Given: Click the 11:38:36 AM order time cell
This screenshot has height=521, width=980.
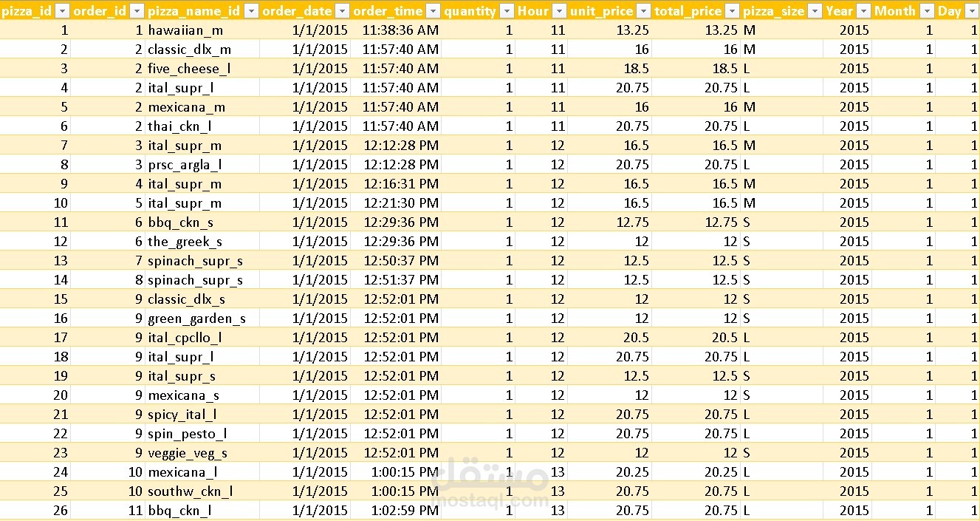Looking at the screenshot, I should (400, 30).
